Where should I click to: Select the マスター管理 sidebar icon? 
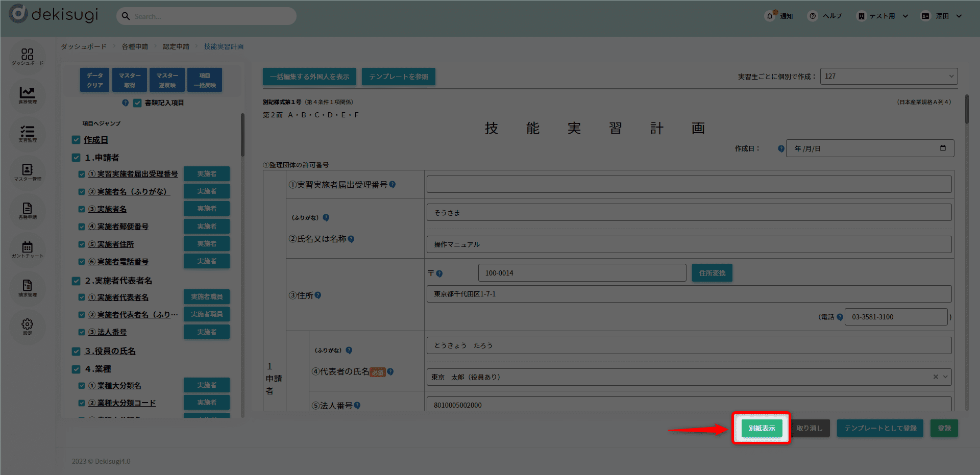tap(28, 171)
